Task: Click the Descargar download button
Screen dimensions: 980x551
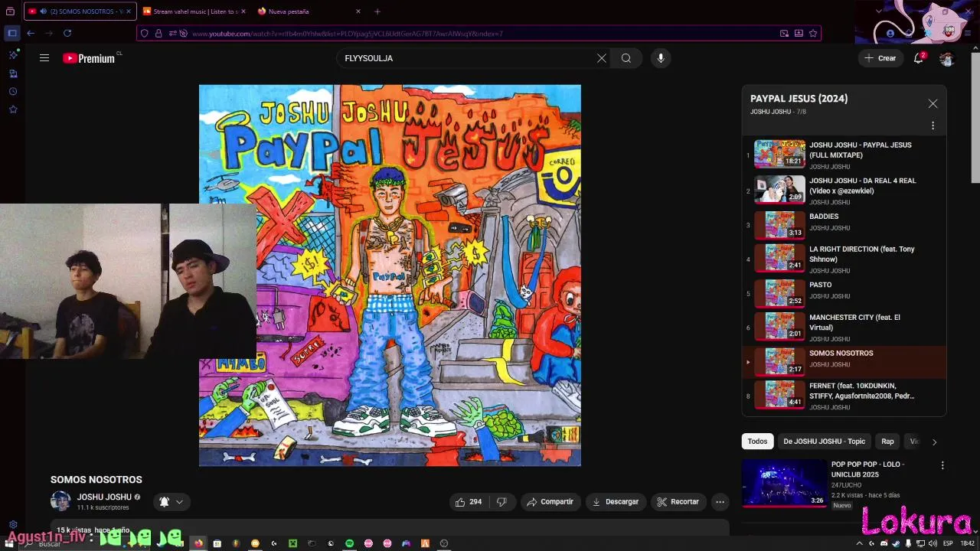Action: coord(615,502)
